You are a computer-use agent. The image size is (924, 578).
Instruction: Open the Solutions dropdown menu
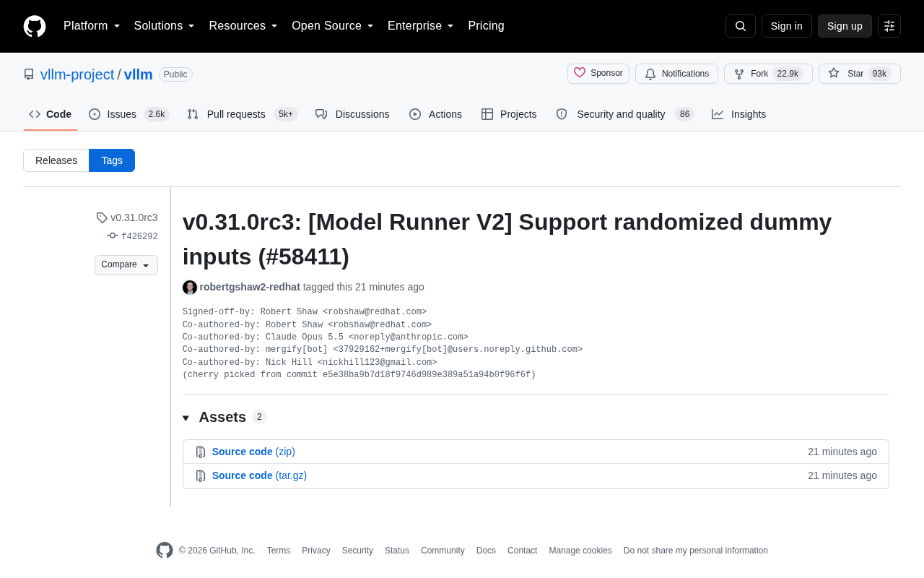click(165, 26)
